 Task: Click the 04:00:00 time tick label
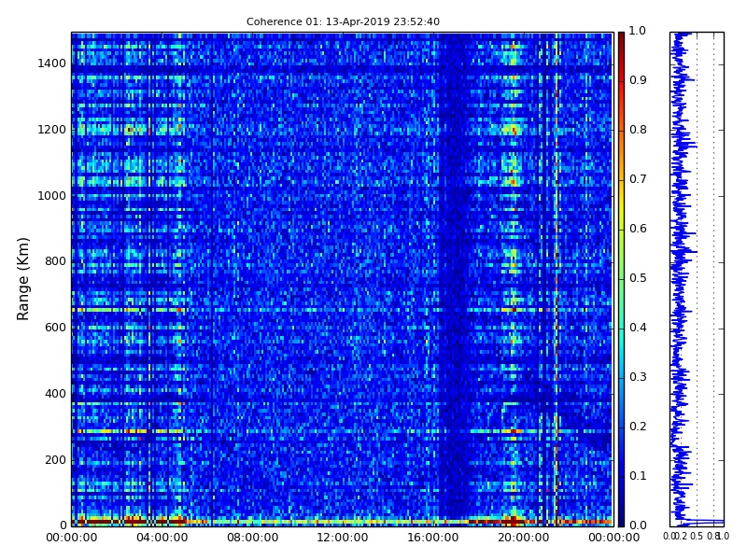tap(162, 538)
